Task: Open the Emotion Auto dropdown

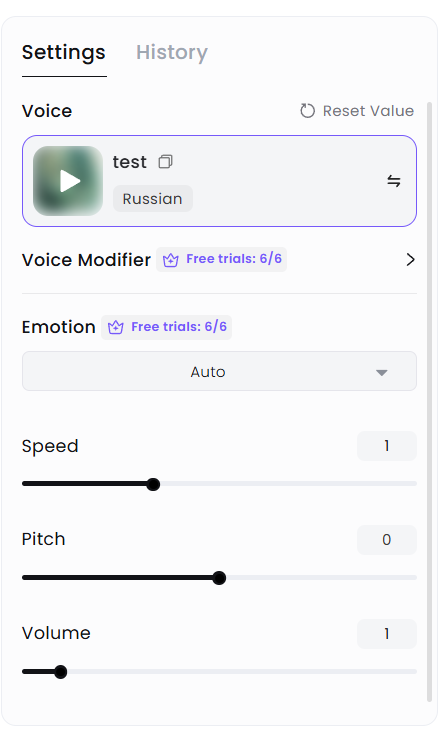Action: (x=220, y=371)
